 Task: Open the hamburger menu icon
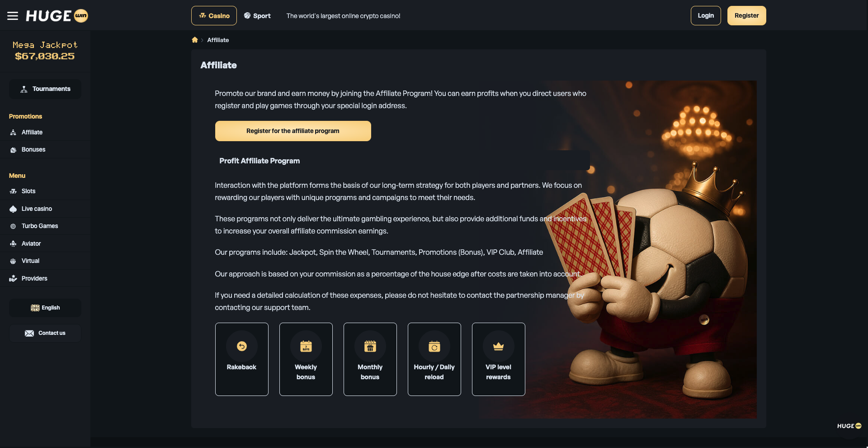tap(13, 16)
